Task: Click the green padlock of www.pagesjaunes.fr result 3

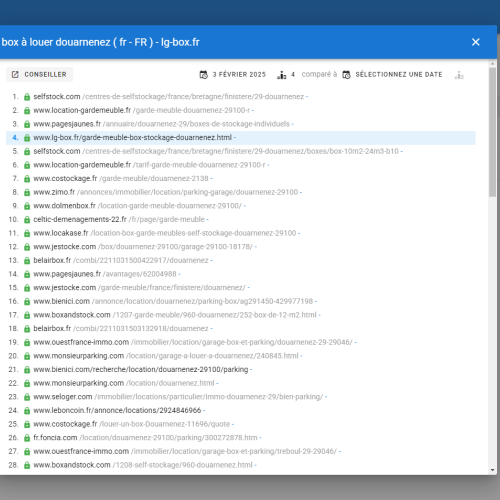Action: pyautogui.click(x=27, y=124)
